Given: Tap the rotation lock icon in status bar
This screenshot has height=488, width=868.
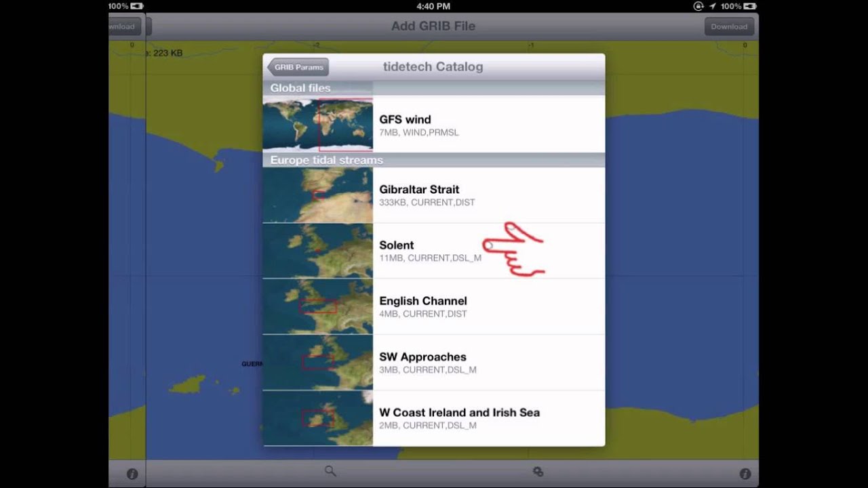Looking at the screenshot, I should click(x=698, y=6).
